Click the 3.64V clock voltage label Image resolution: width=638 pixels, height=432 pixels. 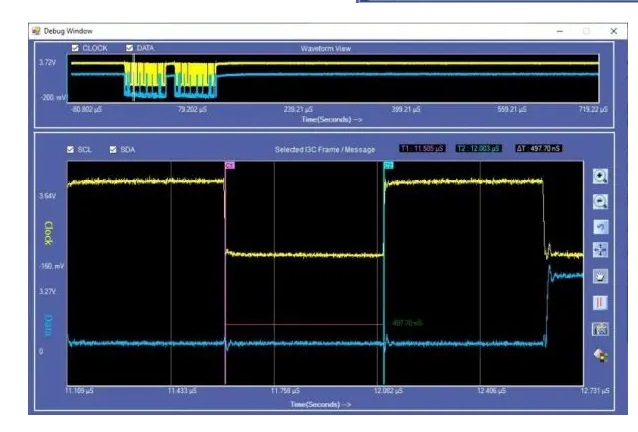click(47, 196)
